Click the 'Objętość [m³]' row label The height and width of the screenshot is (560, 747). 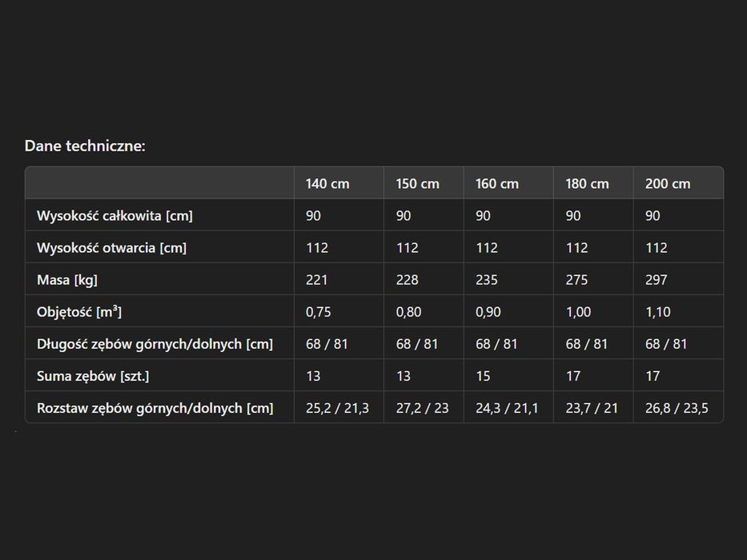(x=79, y=312)
